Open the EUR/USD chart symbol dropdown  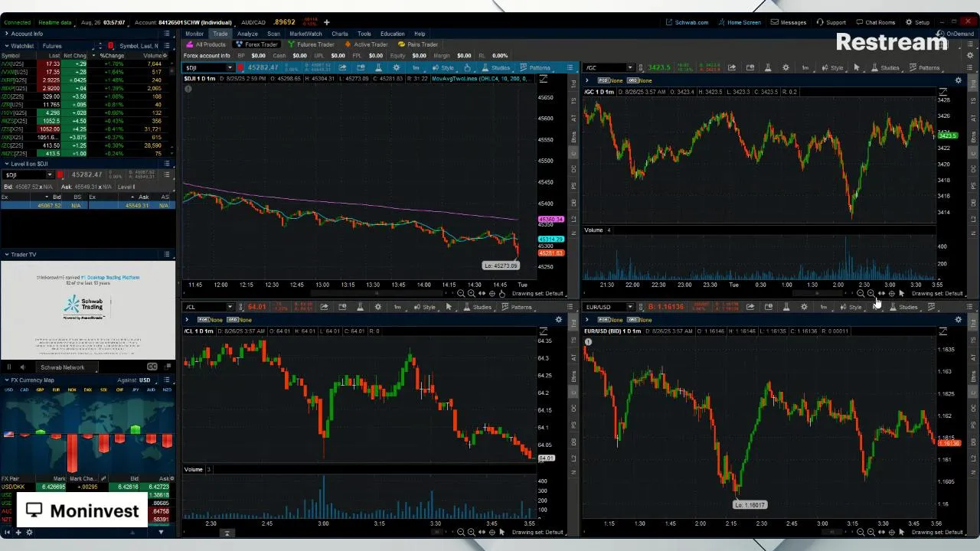[629, 307]
